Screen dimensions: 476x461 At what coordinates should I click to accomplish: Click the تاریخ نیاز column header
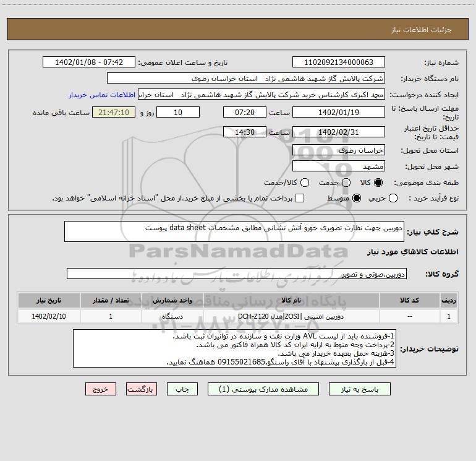[49, 300]
